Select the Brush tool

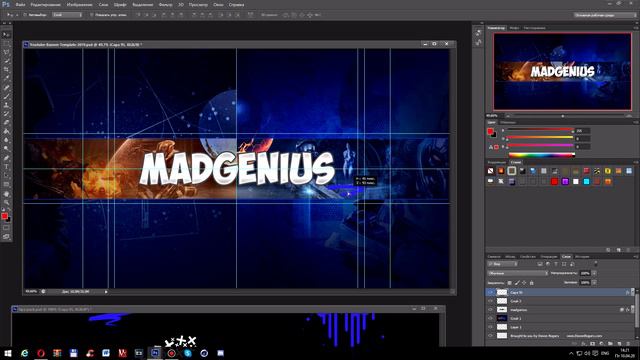pos(6,96)
